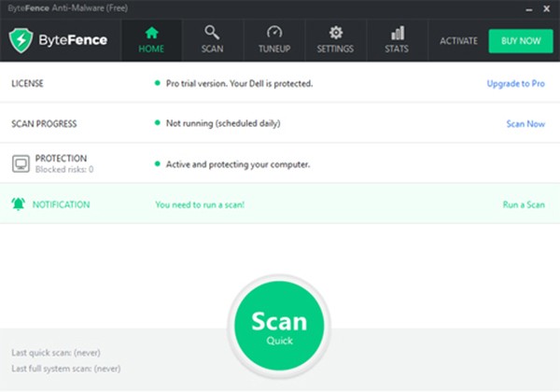Viewport: 560px width, 392px height.
Task: Click the Protection monitor icon
Action: pos(21,163)
